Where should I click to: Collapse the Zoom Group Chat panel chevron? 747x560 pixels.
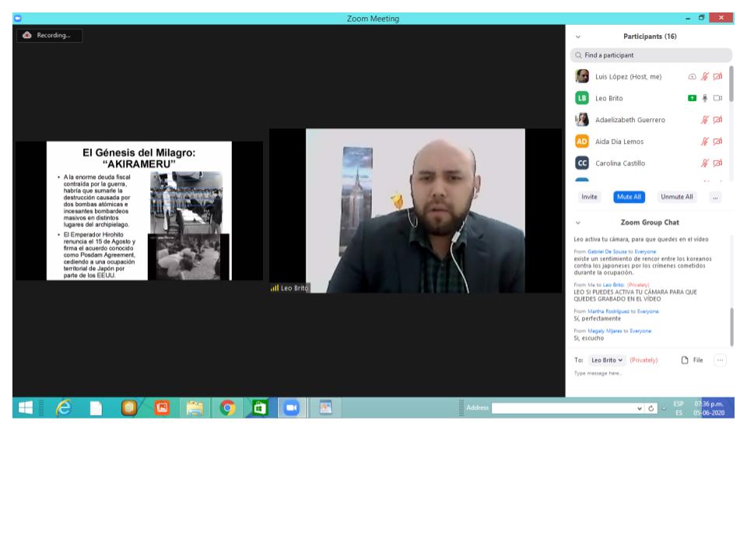[x=577, y=222]
